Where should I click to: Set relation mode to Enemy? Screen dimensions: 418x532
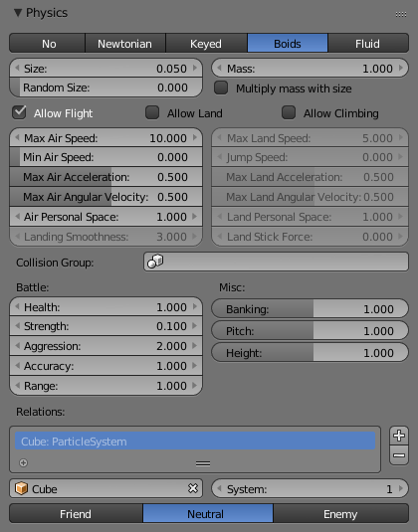coord(341,513)
